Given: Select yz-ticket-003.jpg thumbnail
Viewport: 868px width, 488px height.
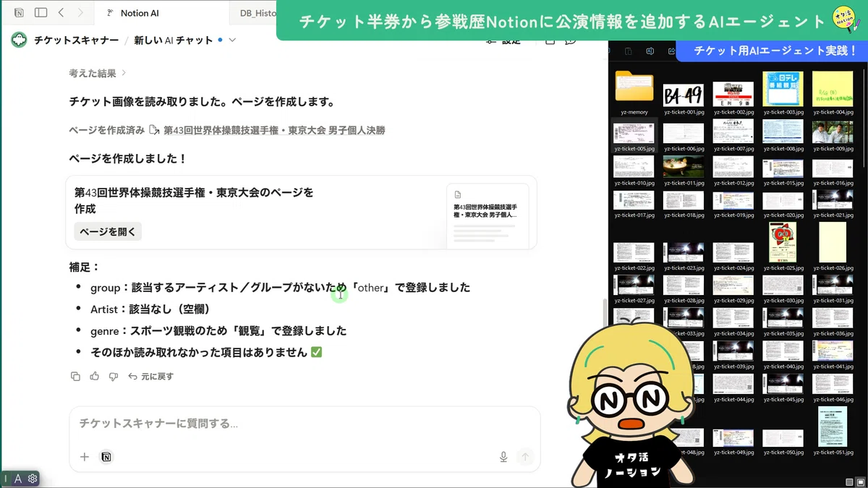Looking at the screenshot, I should coord(783,89).
